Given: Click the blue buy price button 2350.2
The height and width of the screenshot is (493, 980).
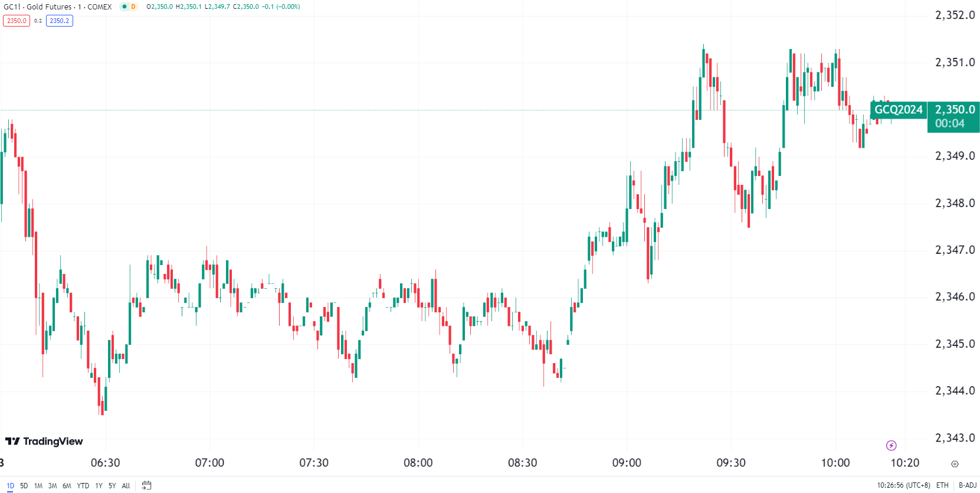Looking at the screenshot, I should point(59,21).
